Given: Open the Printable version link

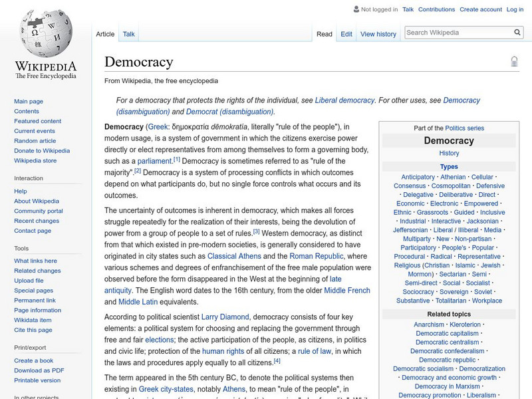Looking at the screenshot, I should 37,380.
